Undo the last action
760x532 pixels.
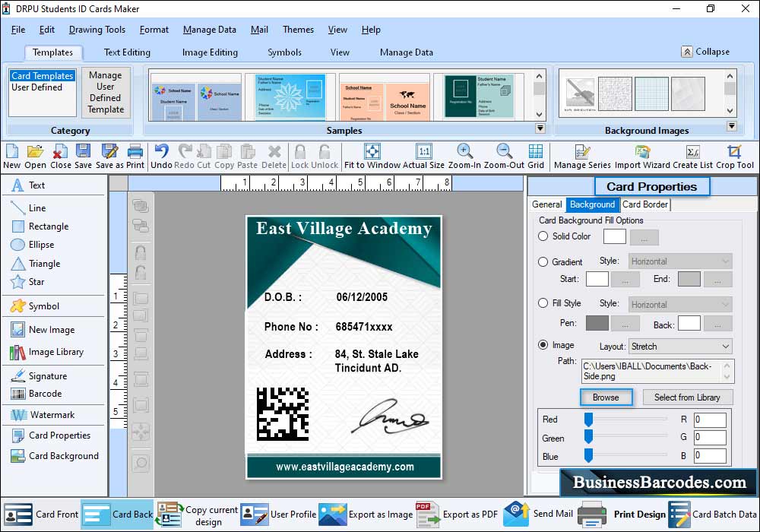pyautogui.click(x=161, y=156)
